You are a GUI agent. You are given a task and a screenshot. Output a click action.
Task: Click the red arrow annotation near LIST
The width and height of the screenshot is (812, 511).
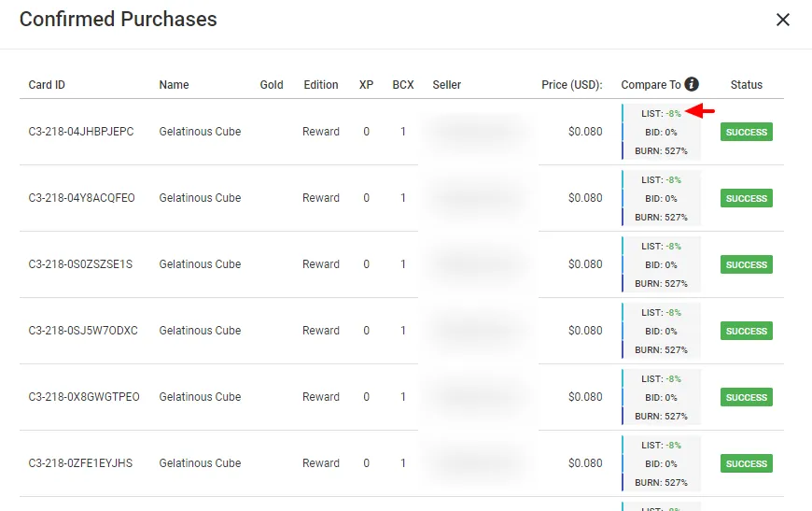pyautogui.click(x=700, y=111)
